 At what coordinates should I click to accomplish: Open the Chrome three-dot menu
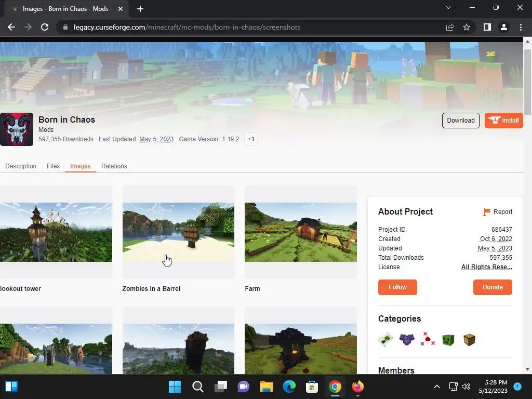point(521,27)
